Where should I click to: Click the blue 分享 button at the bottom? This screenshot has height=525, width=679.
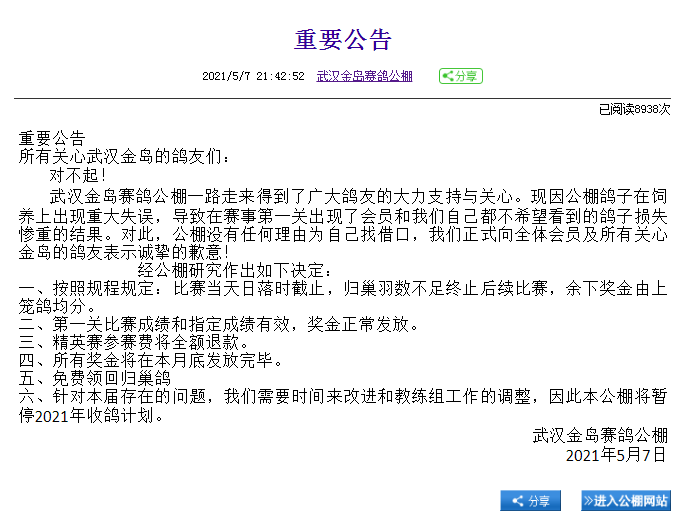(530, 501)
